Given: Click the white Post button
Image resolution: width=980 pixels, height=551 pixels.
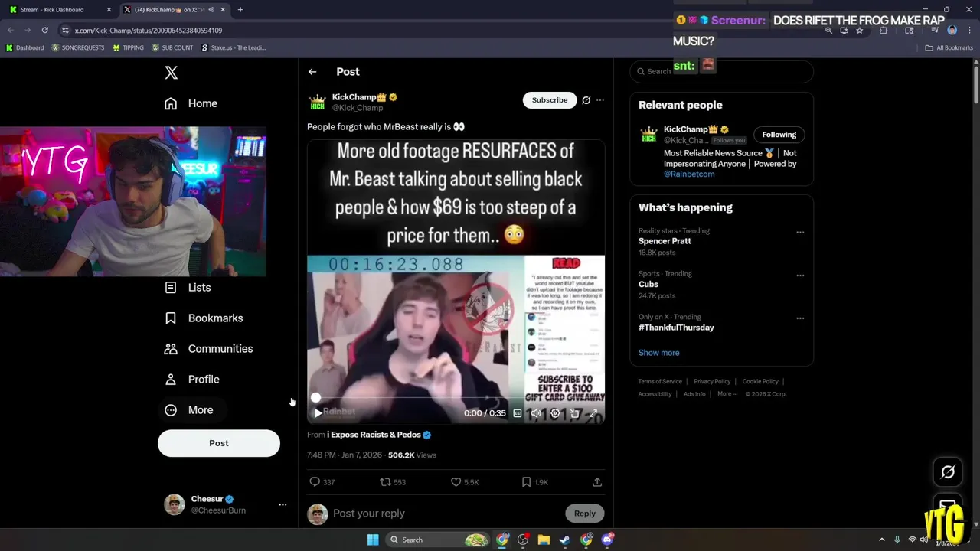Looking at the screenshot, I should (219, 443).
